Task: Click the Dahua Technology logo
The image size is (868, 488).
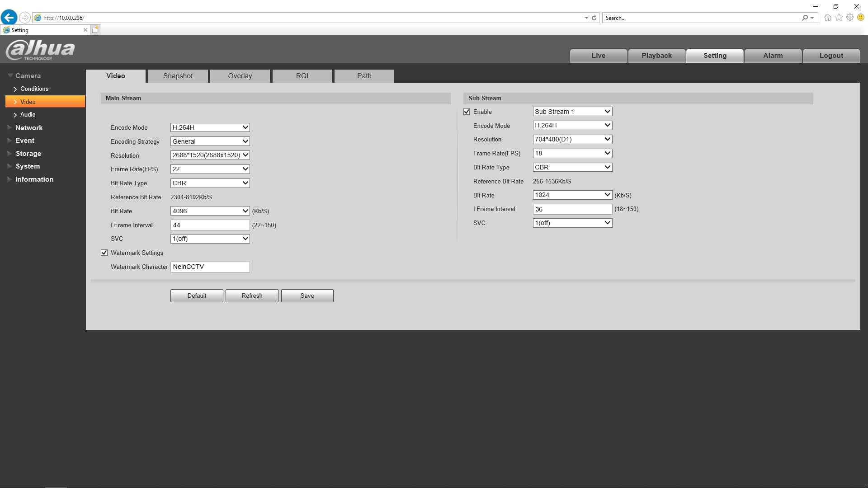Action: [x=41, y=50]
